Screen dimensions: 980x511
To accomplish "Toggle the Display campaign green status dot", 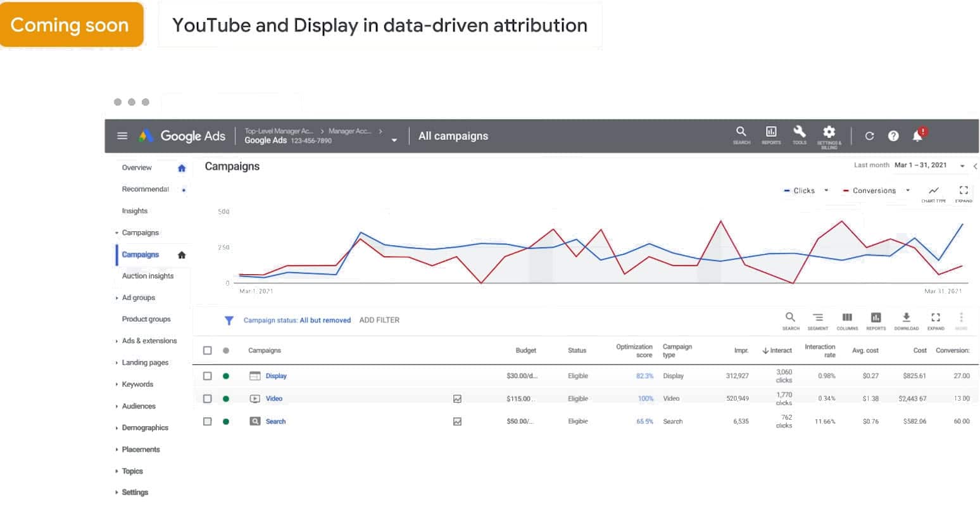I will pyautogui.click(x=226, y=376).
